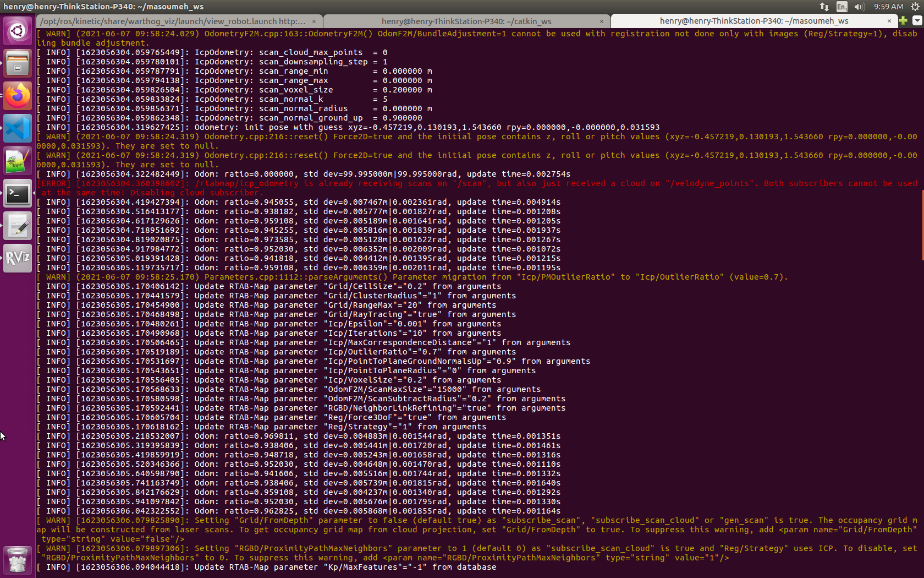Open the system power gear menu
Viewport: 924px width, 578px height.
(915, 7)
